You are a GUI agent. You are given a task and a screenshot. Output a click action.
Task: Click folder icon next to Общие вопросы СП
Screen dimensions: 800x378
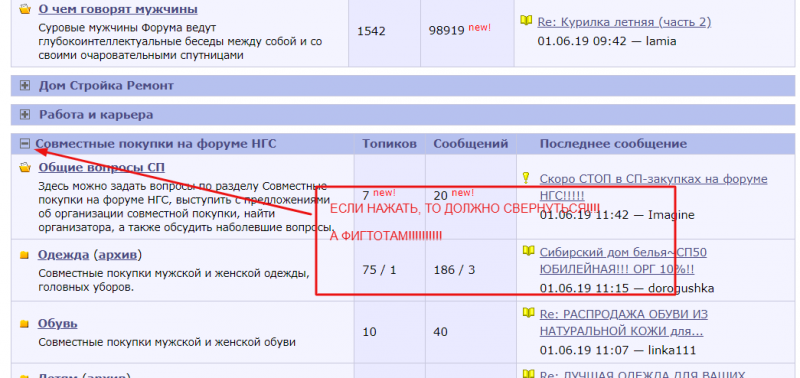25,168
